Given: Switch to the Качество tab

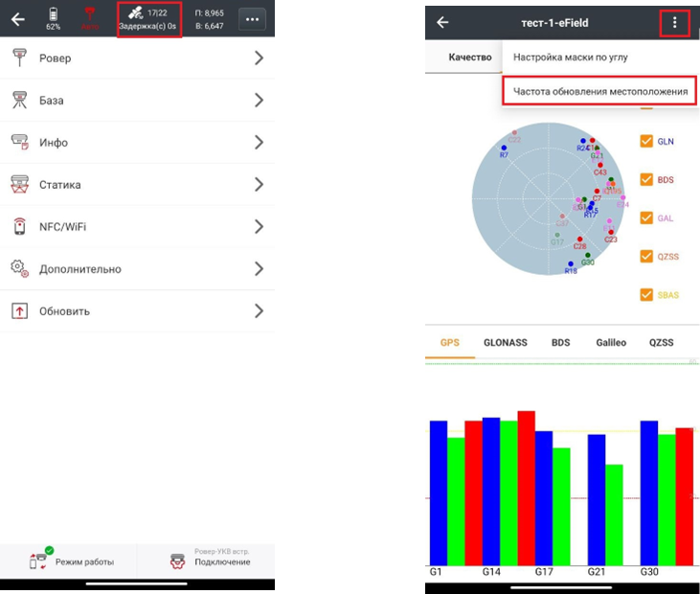Looking at the screenshot, I should 469,57.
